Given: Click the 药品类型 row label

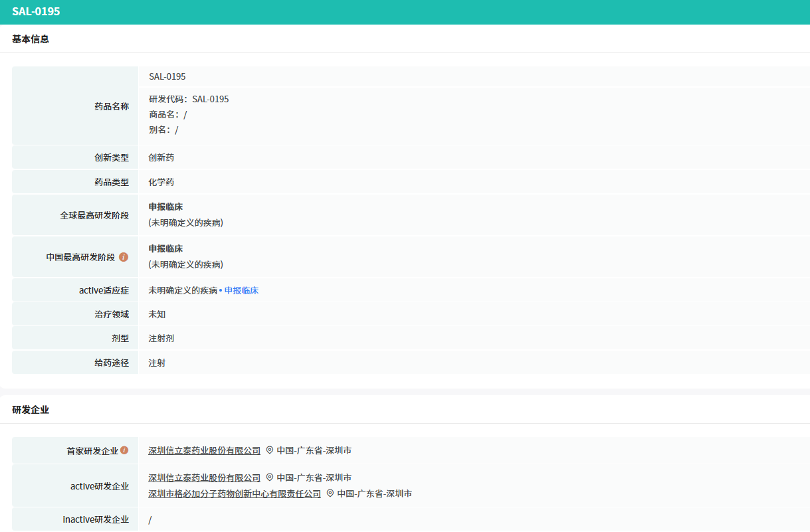Looking at the screenshot, I should pos(112,182).
